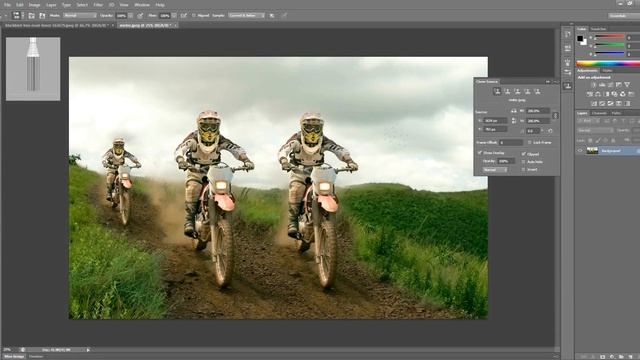Enable the Invert checkbox in Clone Source
640x360 pixels.
524,169
